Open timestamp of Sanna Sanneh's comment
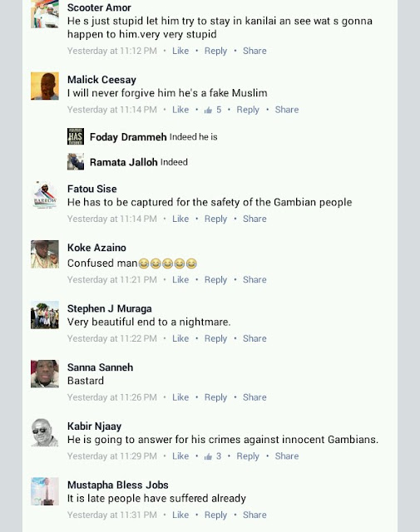 click(112, 397)
